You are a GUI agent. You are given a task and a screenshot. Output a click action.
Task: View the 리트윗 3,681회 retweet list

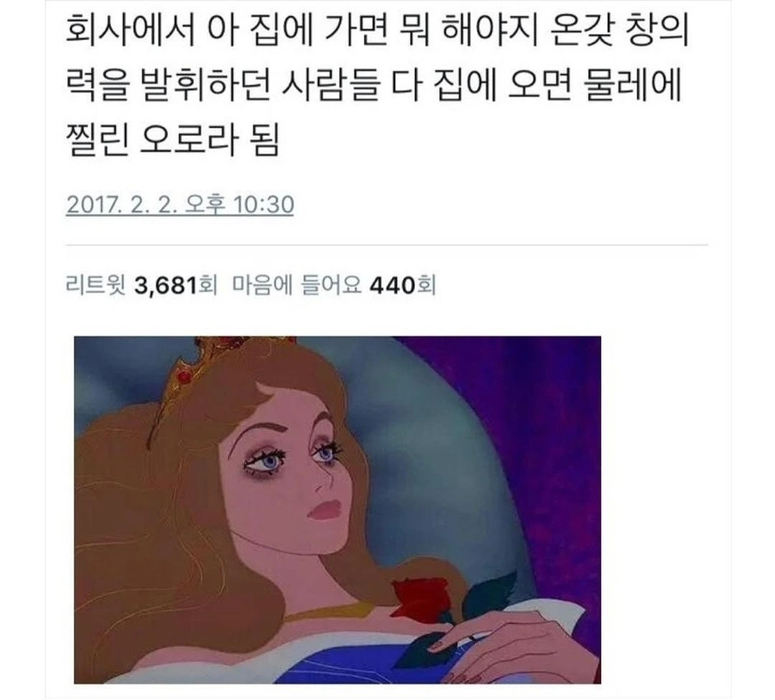(141, 286)
